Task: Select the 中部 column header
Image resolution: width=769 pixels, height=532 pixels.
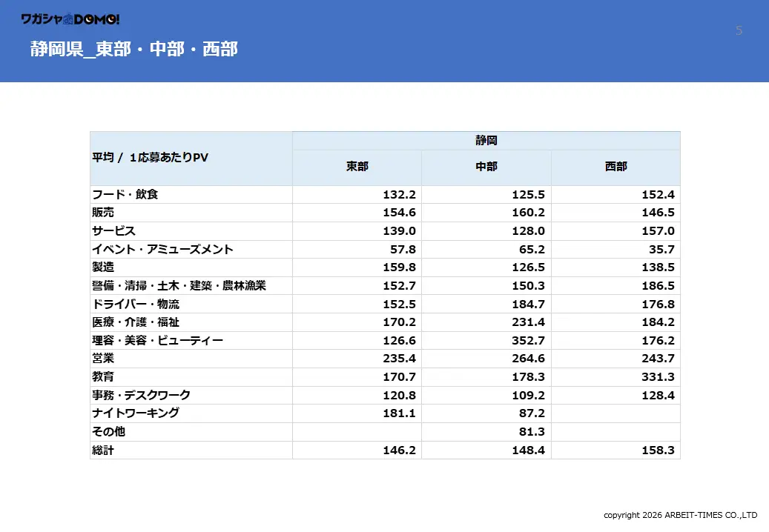Action: click(486, 167)
